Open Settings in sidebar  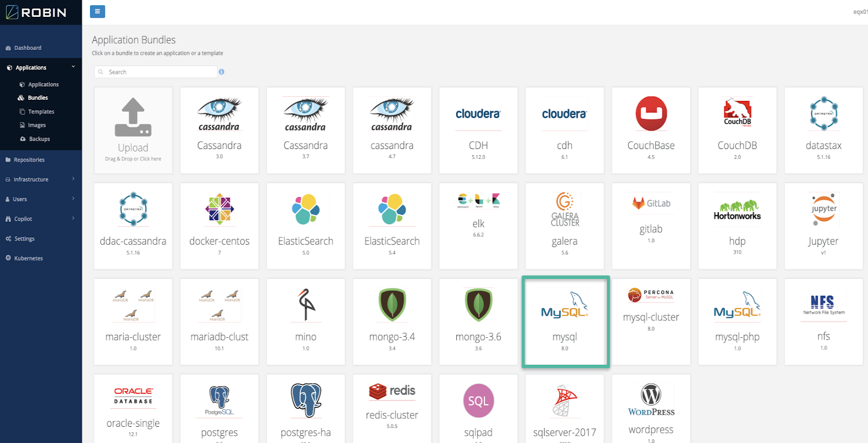click(x=41, y=239)
